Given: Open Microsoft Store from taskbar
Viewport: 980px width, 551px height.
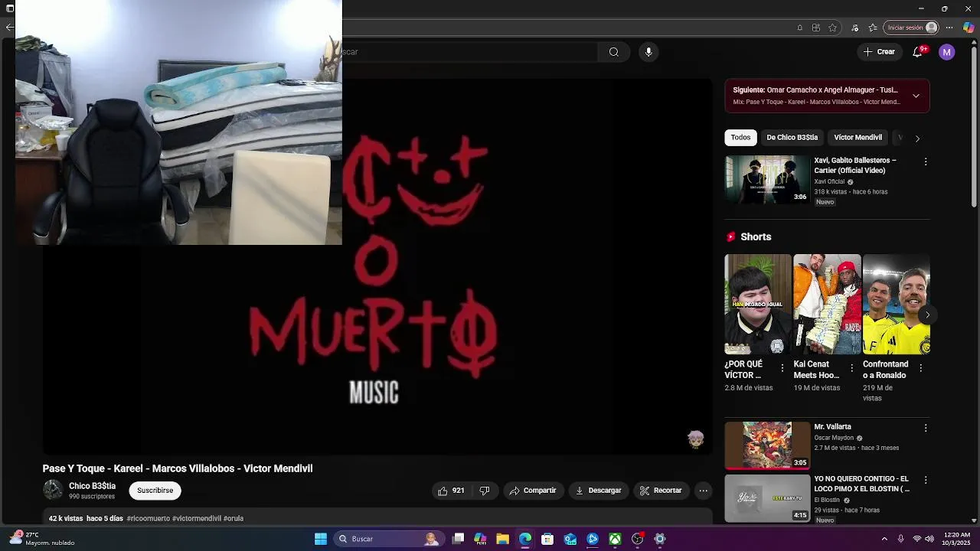Looking at the screenshot, I should coord(547,539).
